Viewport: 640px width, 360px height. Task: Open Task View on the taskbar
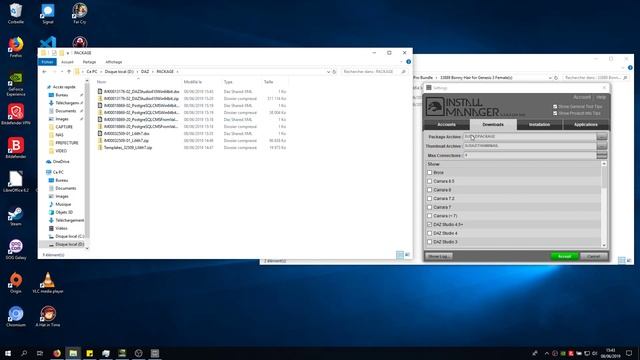tap(40, 353)
